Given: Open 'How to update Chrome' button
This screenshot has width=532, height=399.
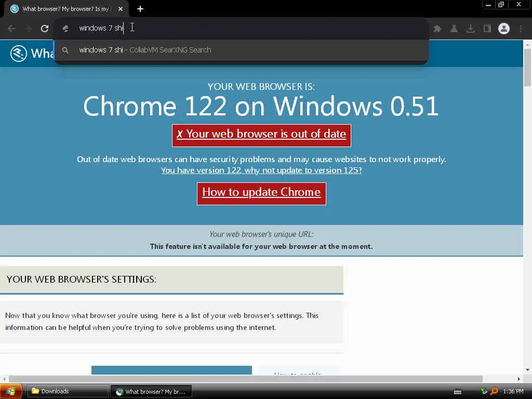Looking at the screenshot, I should point(261,193).
